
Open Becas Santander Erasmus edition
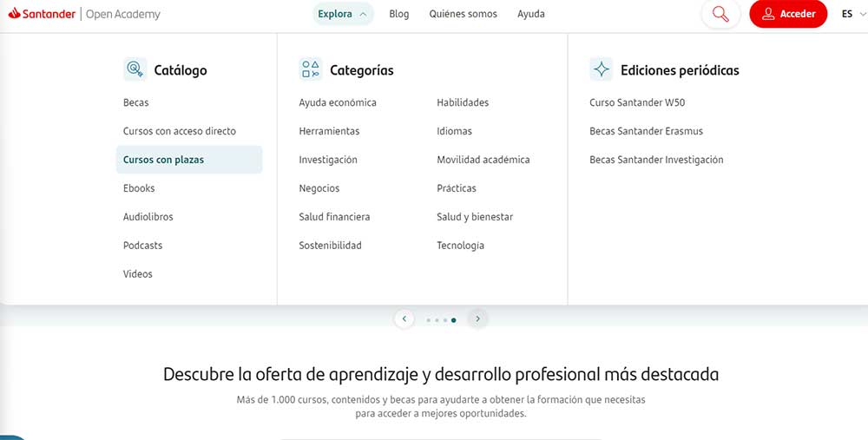(646, 131)
